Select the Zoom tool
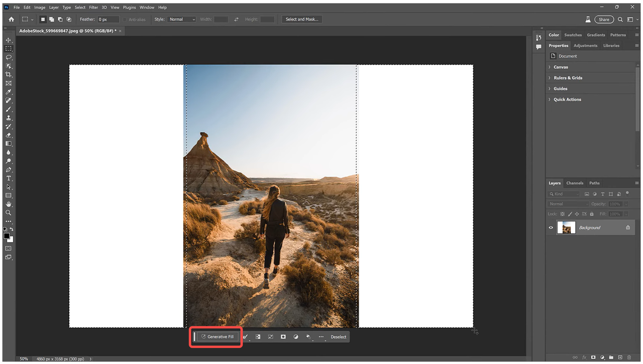643x364 pixels. point(8,212)
